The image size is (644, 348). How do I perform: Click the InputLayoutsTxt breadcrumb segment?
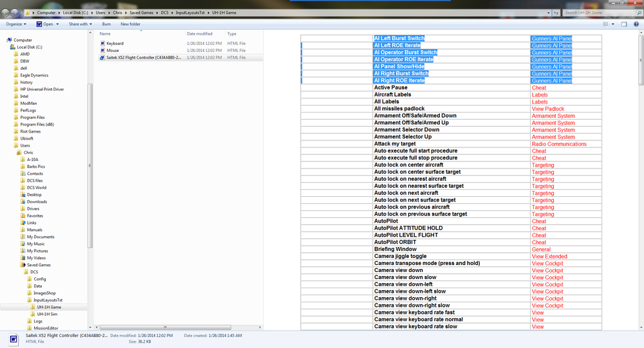pyautogui.click(x=190, y=13)
